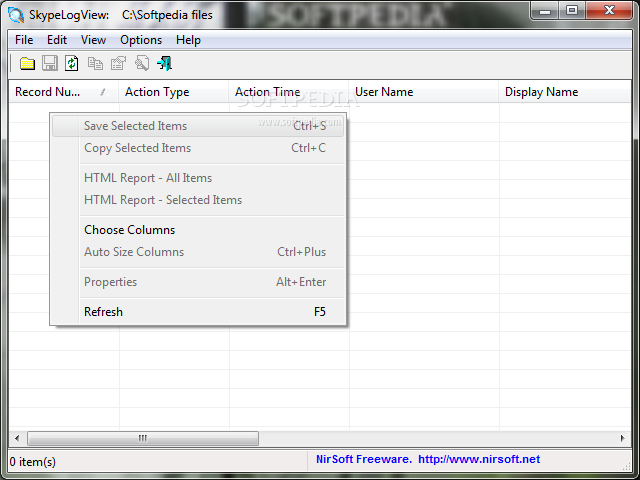
Task: Choose HTML Report - All Items
Action: click(x=198, y=178)
